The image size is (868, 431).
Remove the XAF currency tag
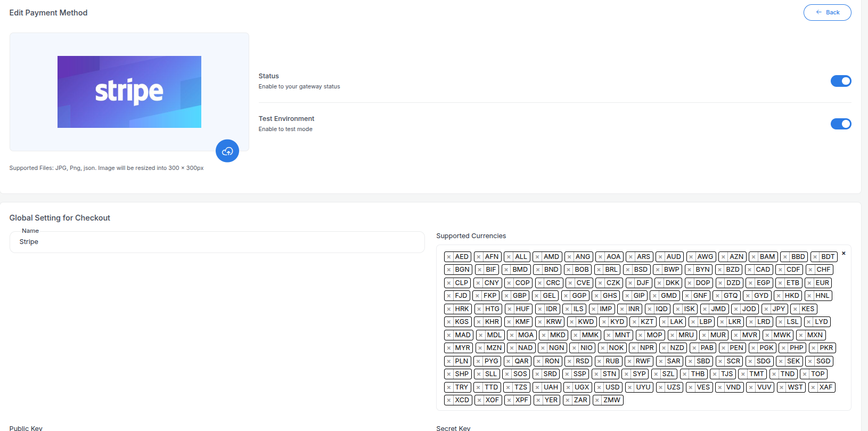pyautogui.click(x=813, y=387)
